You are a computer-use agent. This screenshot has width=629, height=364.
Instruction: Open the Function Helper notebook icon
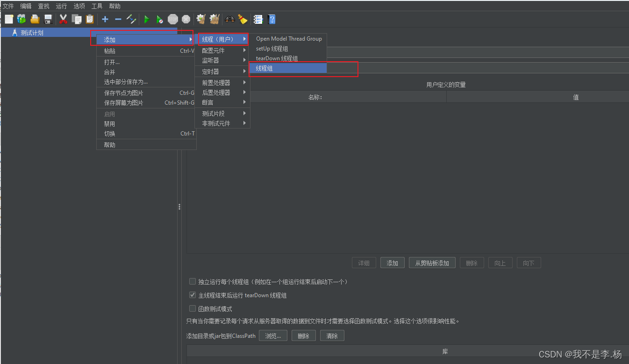258,19
